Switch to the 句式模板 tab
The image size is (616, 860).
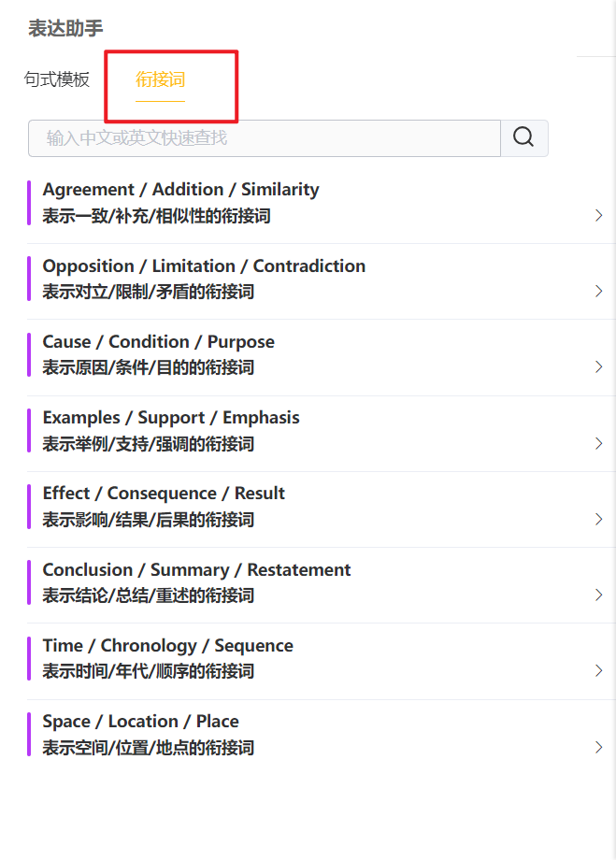(57, 79)
